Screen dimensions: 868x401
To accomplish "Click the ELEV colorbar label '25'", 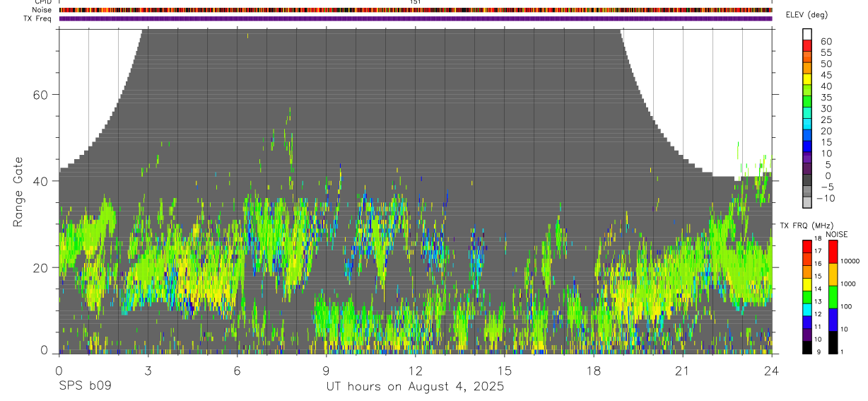I will click(x=826, y=120).
